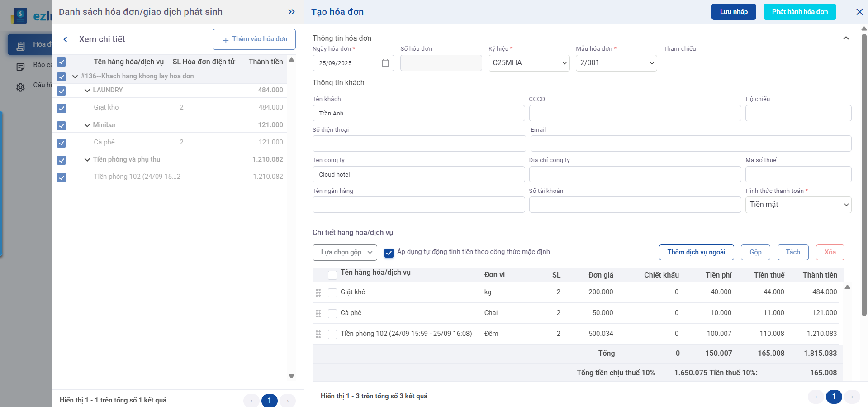
Task: Collapse the Thông tin hóa đơn section
Action: [845, 38]
